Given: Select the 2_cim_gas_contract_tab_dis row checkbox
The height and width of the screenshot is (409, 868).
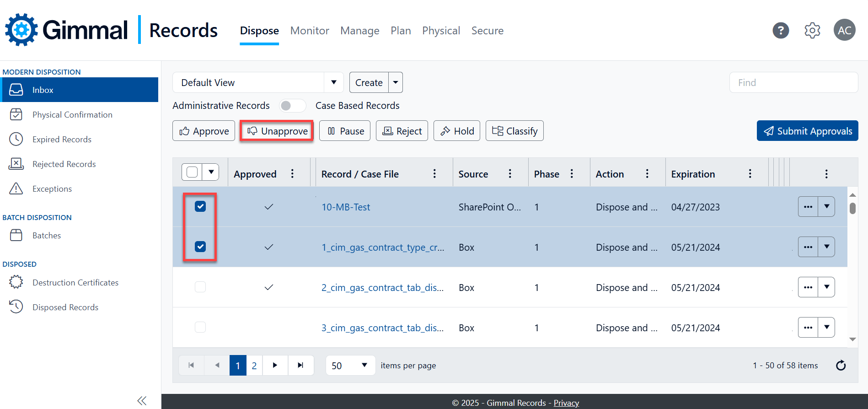Looking at the screenshot, I should [200, 287].
